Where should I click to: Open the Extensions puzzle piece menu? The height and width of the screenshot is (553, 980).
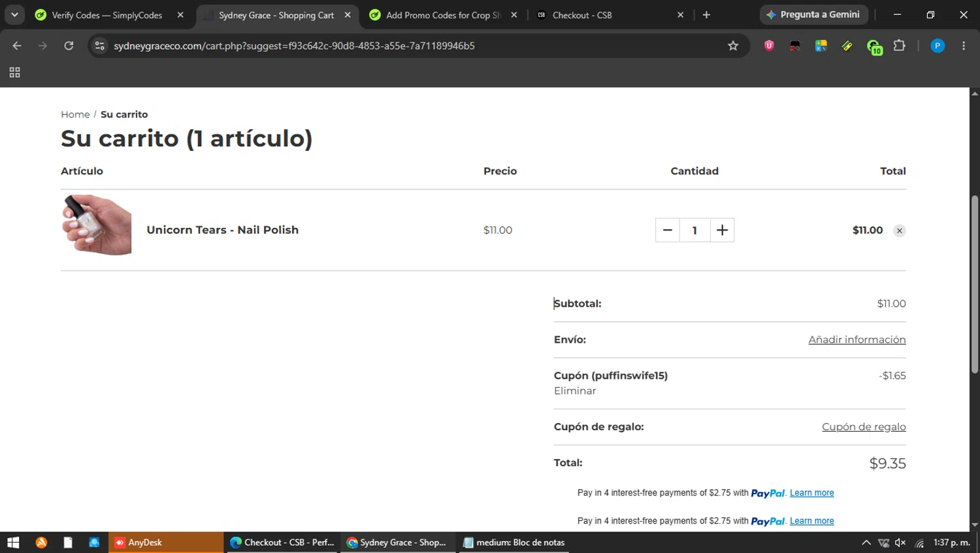(x=900, y=46)
